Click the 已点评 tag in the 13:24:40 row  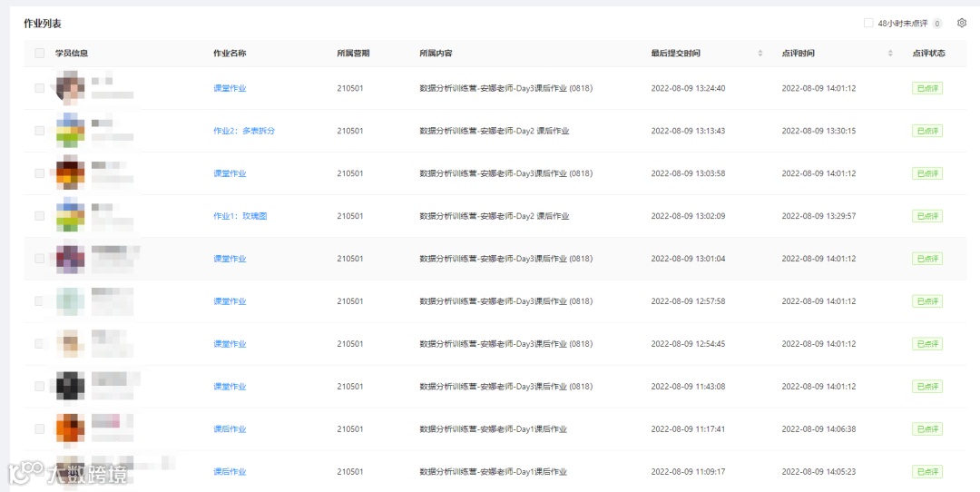(x=926, y=88)
